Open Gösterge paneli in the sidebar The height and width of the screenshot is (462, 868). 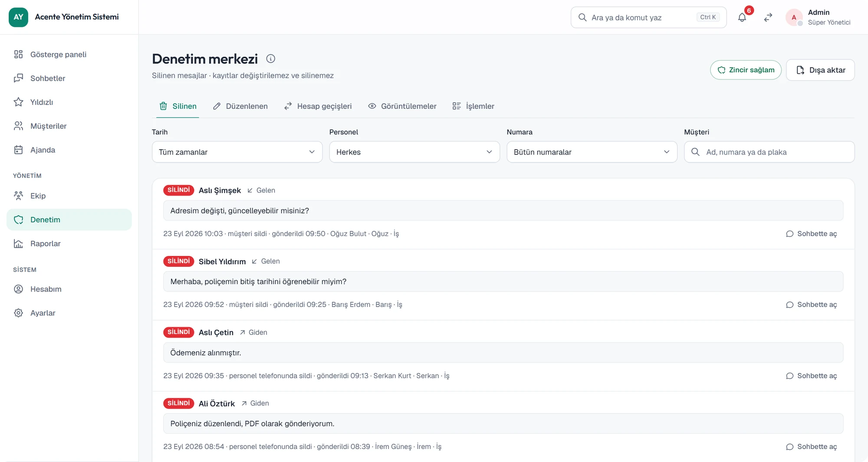coord(69,54)
